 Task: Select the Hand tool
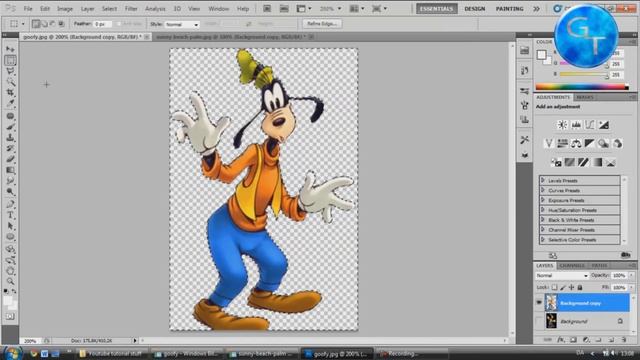coord(10,271)
